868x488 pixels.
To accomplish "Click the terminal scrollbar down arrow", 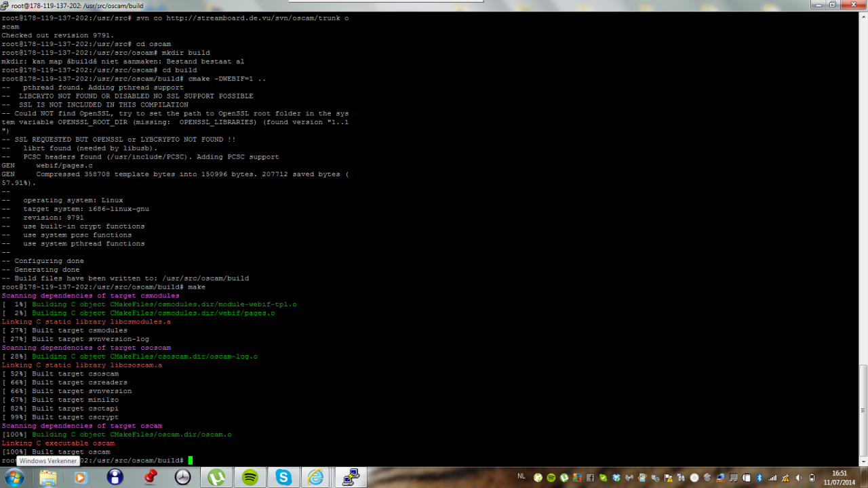I will point(863,461).
